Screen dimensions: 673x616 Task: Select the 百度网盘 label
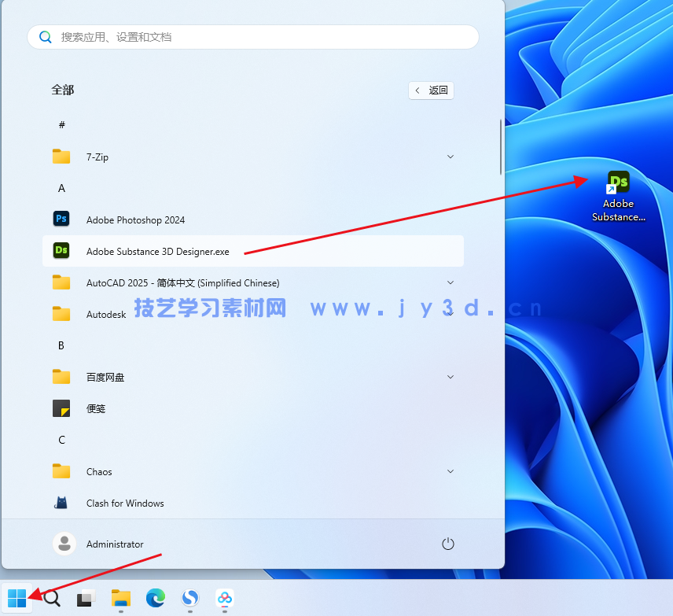tap(105, 377)
